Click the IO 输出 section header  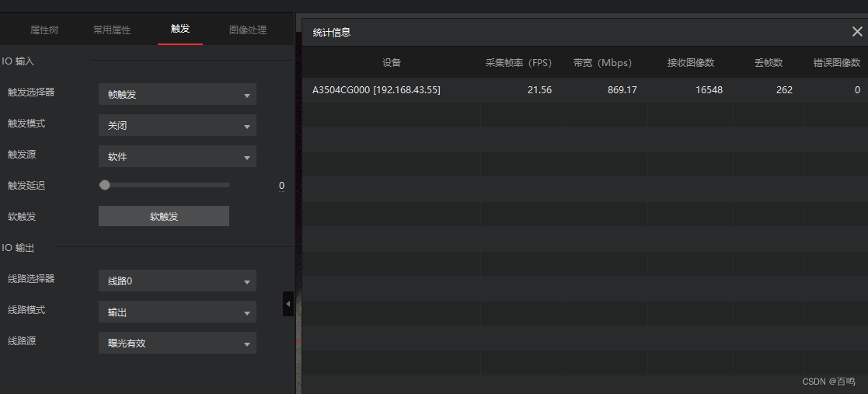click(19, 248)
